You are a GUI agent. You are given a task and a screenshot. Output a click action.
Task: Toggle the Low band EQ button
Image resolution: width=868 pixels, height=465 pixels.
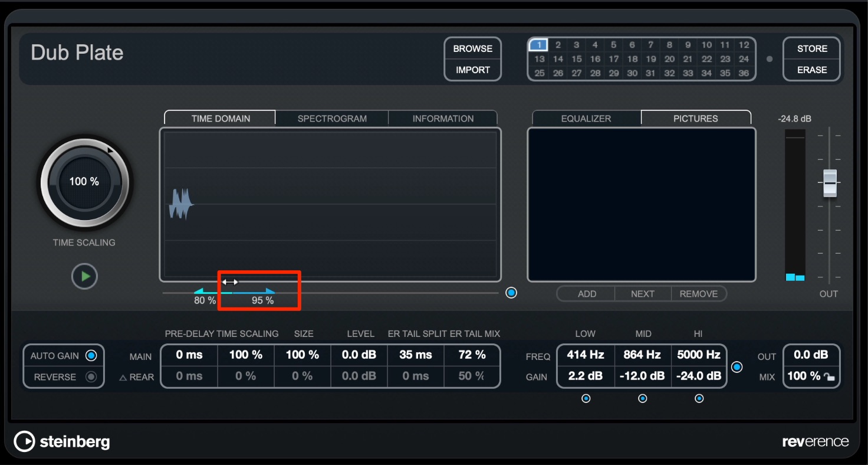(x=586, y=398)
